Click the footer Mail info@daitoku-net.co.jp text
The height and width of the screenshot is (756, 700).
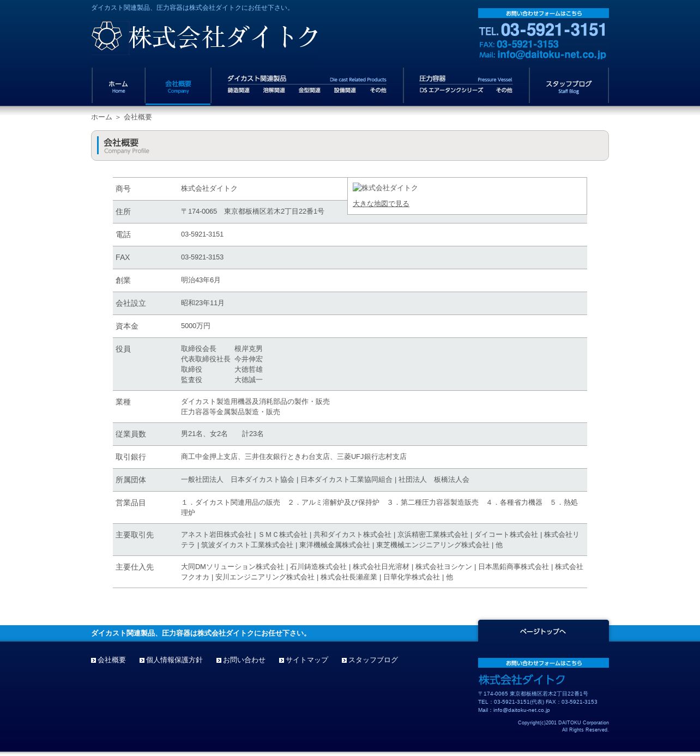(514, 710)
